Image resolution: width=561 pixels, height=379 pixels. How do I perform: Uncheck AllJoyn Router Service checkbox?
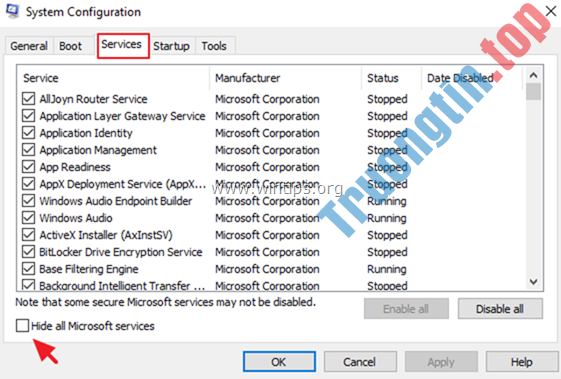pyautogui.click(x=29, y=99)
